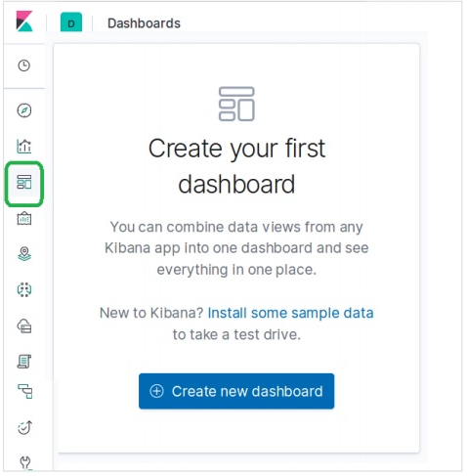Open APM icon in sidebar

click(x=25, y=391)
